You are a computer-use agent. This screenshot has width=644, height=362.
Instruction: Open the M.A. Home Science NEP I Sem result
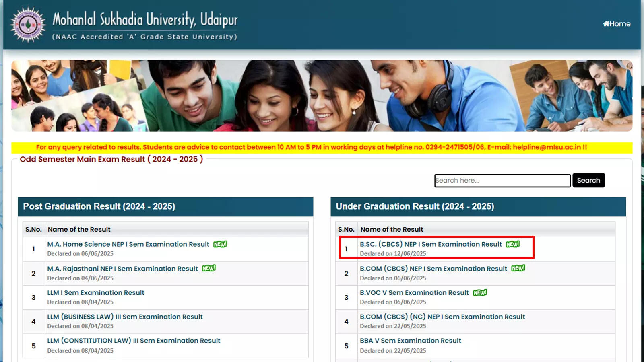click(128, 244)
